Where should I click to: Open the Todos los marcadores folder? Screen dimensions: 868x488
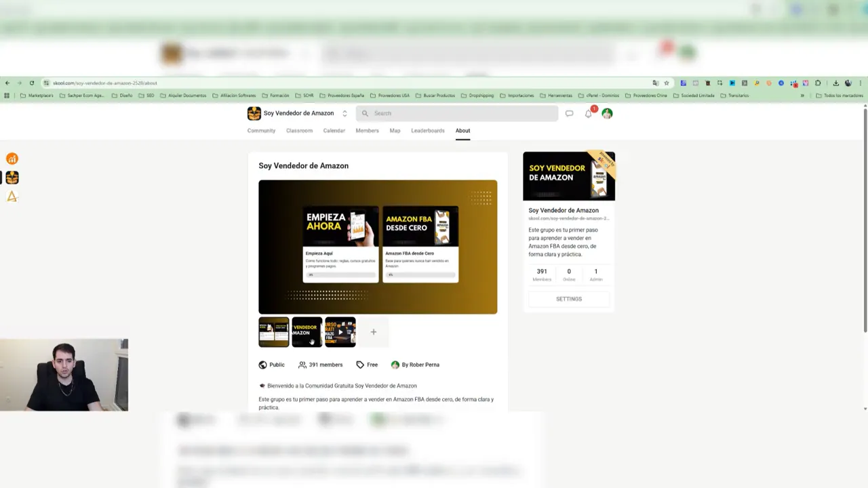coord(840,96)
